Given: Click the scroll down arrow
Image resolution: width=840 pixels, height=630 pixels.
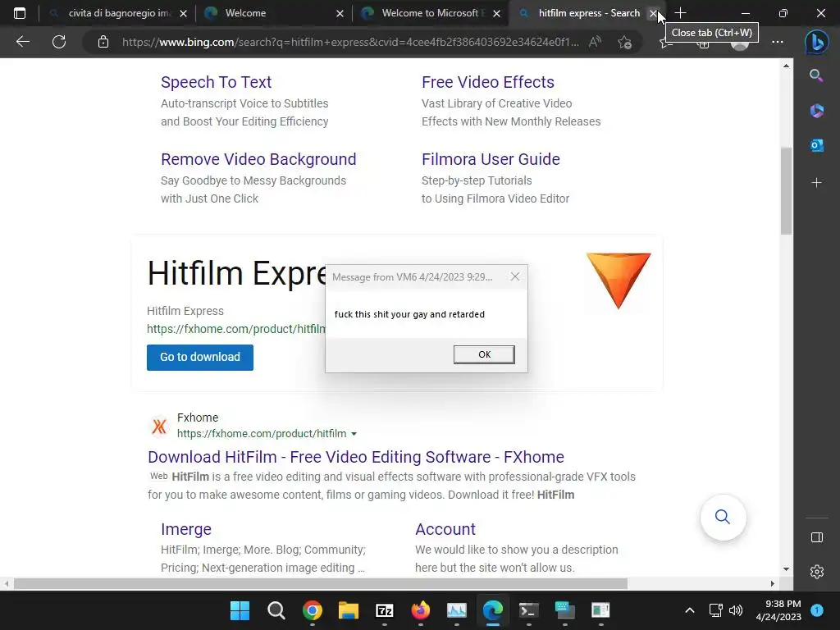Looking at the screenshot, I should [x=786, y=569].
